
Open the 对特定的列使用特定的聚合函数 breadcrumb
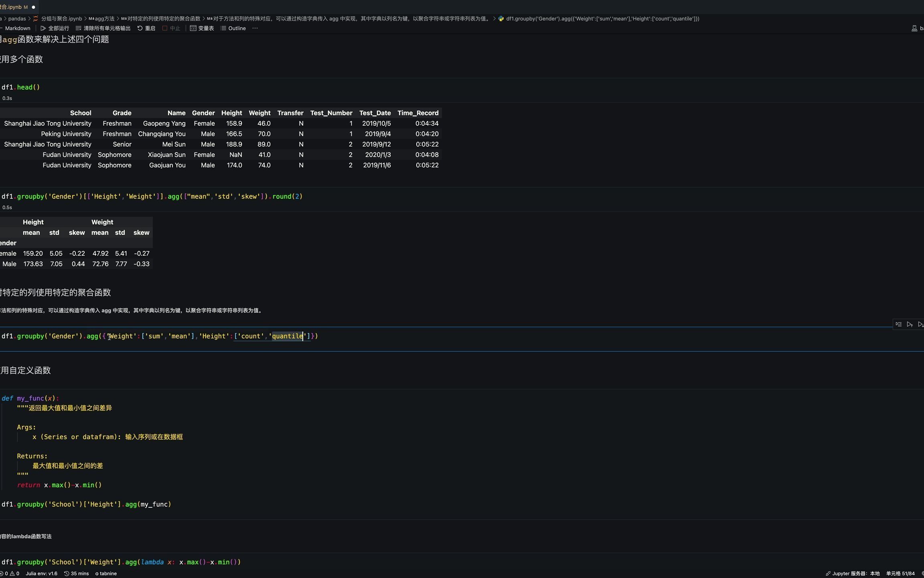tap(161, 18)
